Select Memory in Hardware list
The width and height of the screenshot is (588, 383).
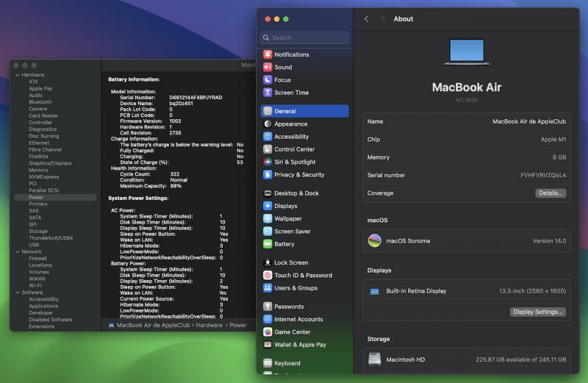pyautogui.click(x=38, y=170)
